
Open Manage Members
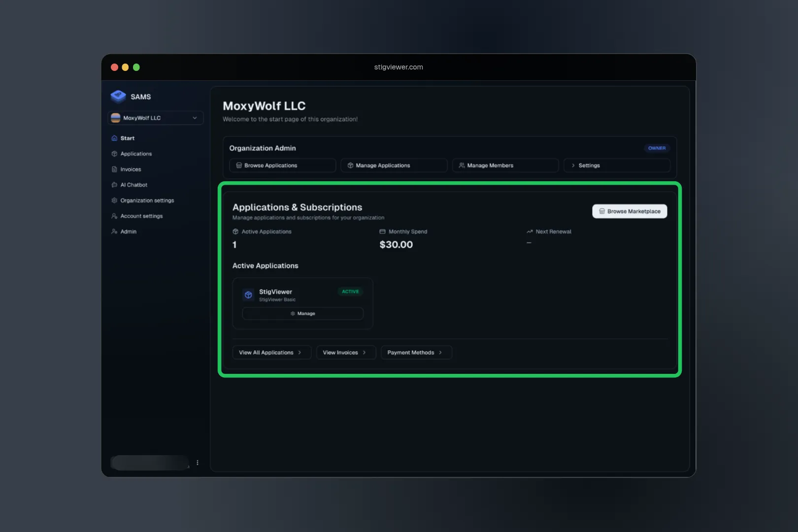pyautogui.click(x=505, y=166)
